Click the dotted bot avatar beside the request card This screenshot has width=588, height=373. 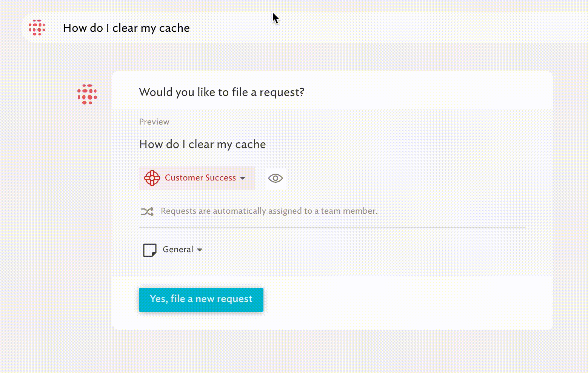(87, 94)
